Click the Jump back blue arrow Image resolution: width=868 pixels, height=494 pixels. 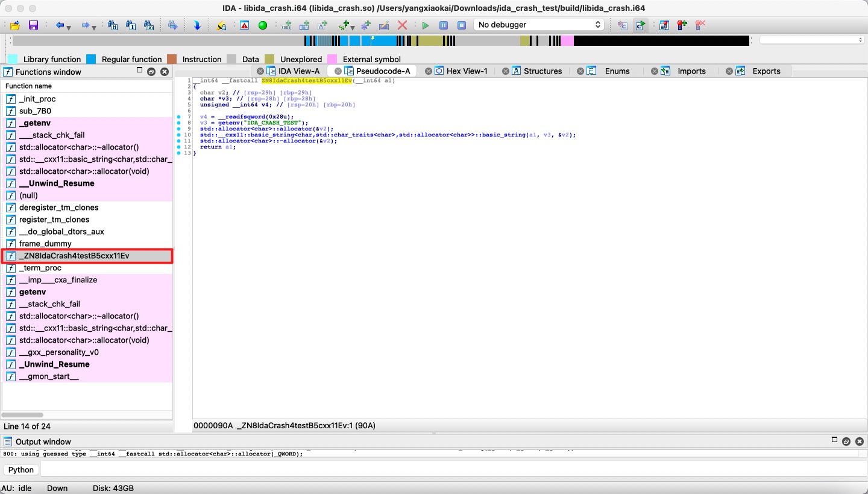click(x=60, y=25)
